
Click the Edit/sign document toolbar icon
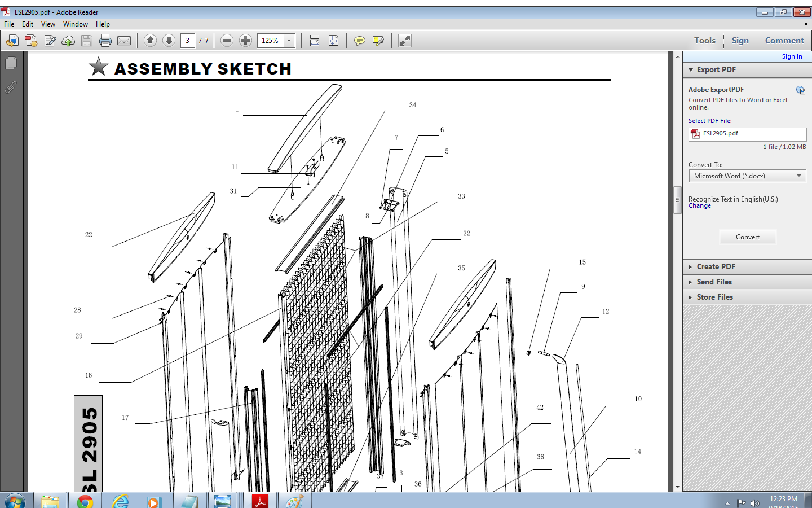50,41
